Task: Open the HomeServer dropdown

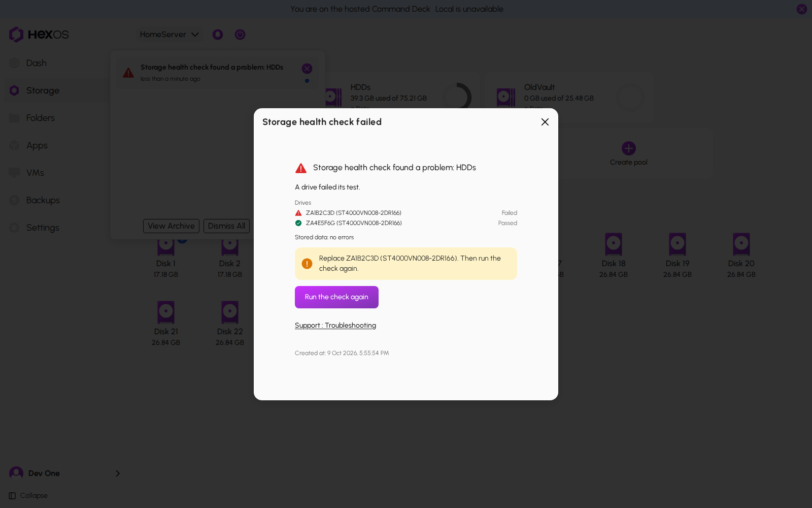Action: [x=170, y=35]
